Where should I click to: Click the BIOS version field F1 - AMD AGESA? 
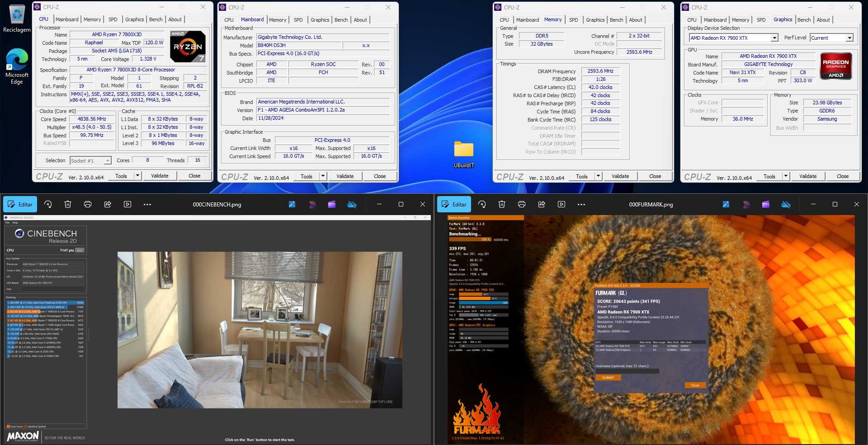323,110
